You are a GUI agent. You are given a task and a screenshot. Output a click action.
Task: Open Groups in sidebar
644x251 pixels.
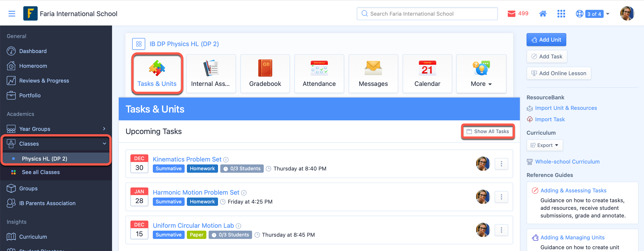click(28, 188)
